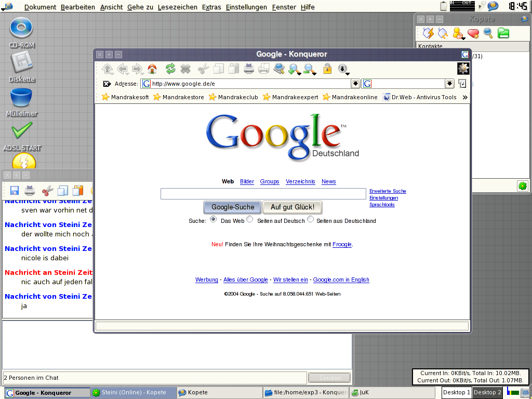
Task: Select Steini (Online) - Kopete taskbar entry
Action: pyautogui.click(x=134, y=393)
